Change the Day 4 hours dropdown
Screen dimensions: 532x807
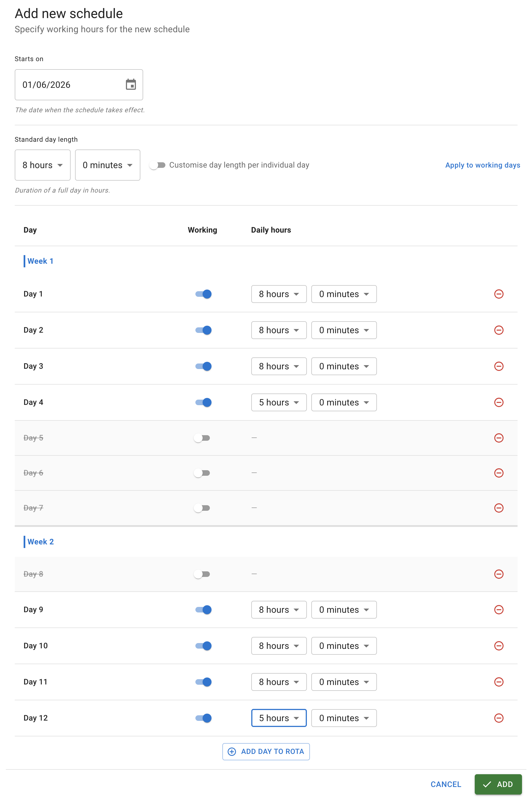279,402
